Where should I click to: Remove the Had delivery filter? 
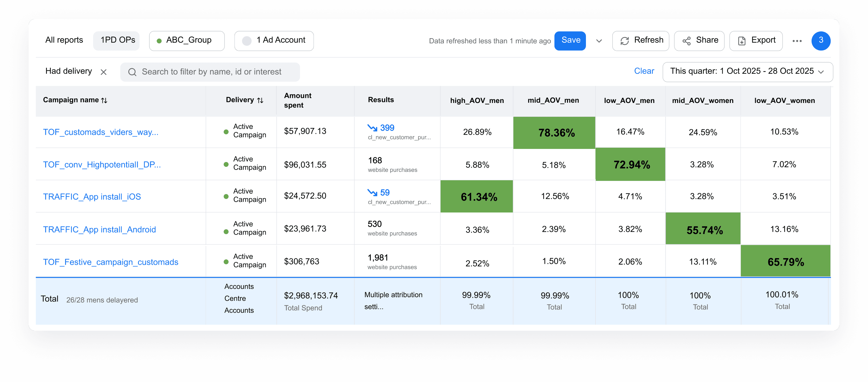(104, 72)
